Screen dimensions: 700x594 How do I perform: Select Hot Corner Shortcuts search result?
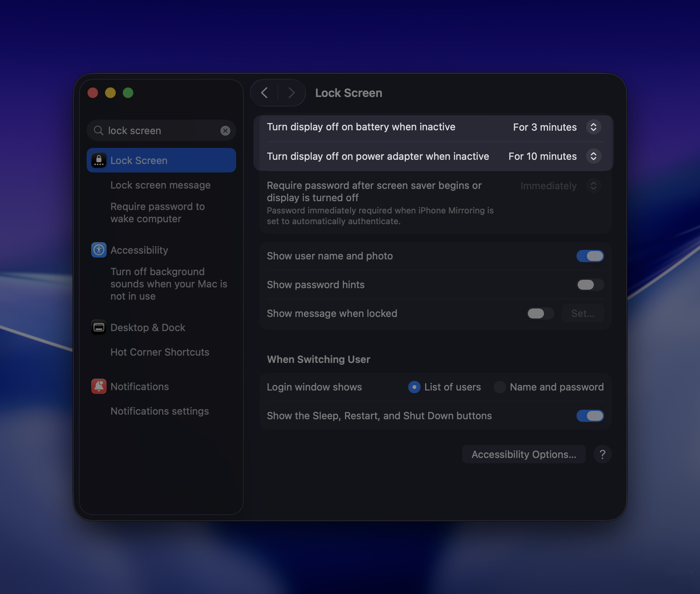point(160,352)
